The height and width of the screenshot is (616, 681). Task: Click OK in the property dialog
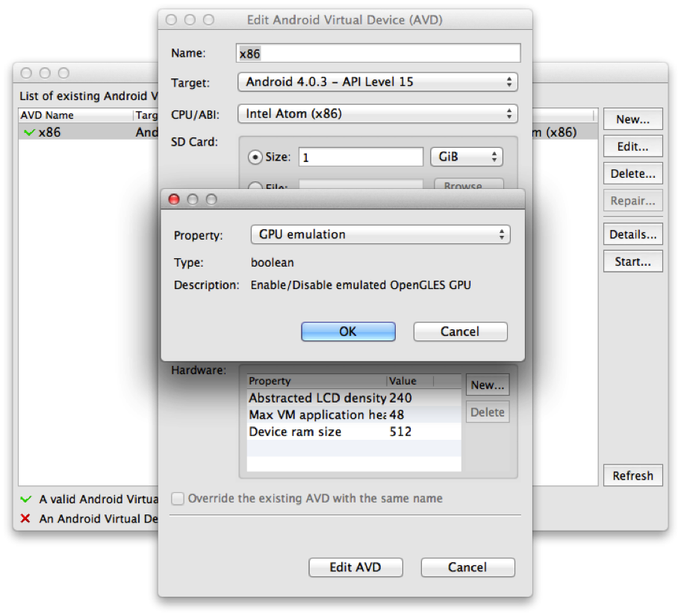[348, 332]
